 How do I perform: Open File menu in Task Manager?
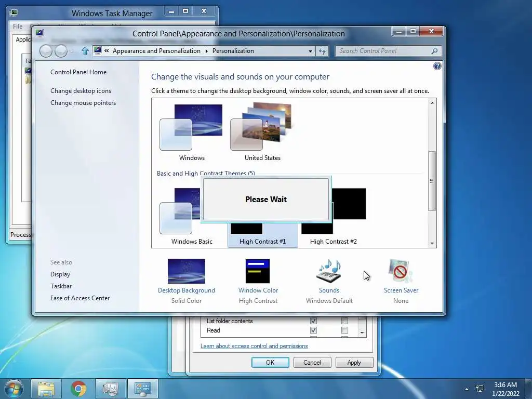pos(18,26)
